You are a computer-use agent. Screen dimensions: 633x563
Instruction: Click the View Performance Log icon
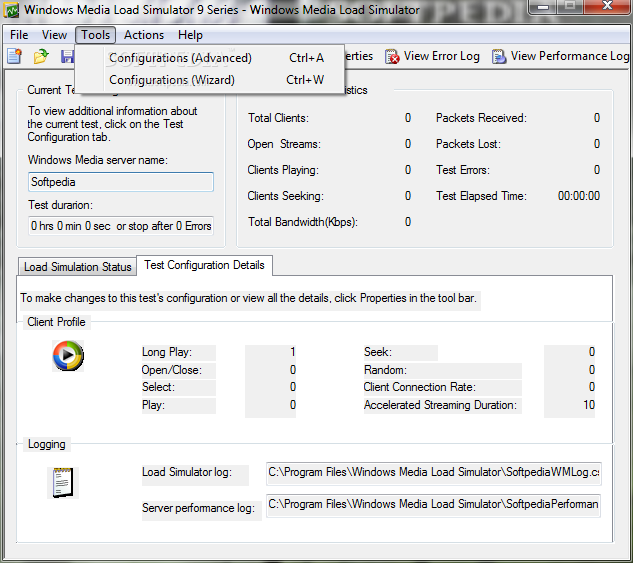click(499, 57)
